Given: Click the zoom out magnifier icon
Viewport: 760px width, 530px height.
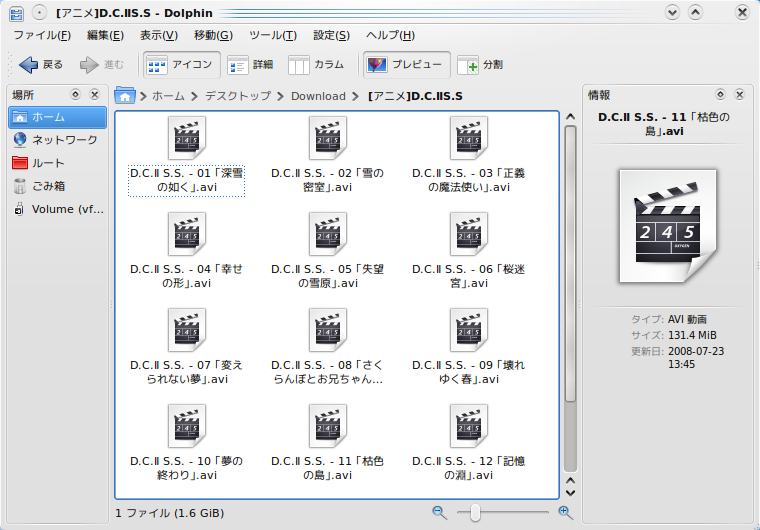Looking at the screenshot, I should [x=440, y=513].
